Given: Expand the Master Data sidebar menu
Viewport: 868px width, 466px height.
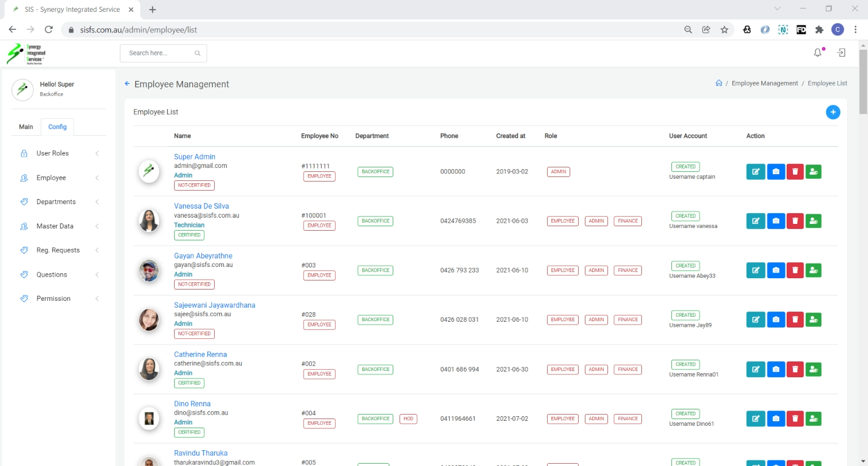Looking at the screenshot, I should [55, 226].
